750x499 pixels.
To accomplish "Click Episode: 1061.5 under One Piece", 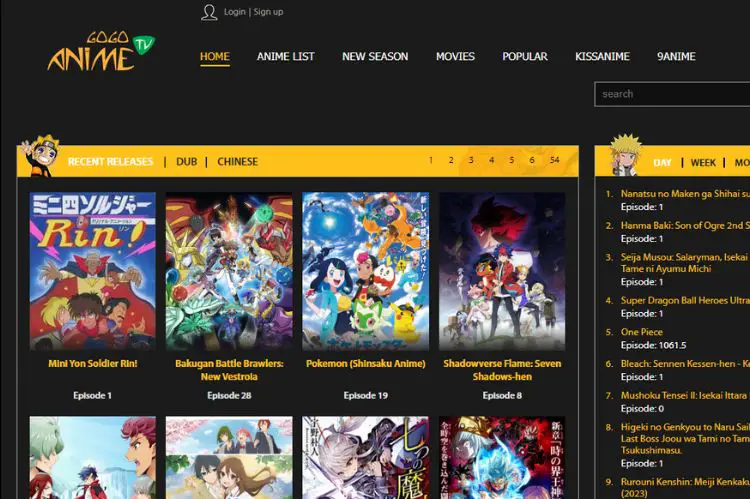I will [x=653, y=345].
